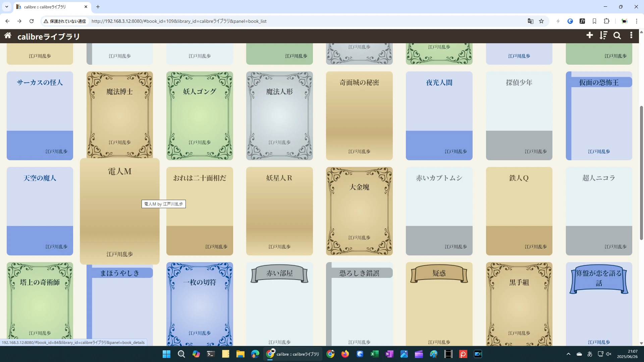Click Google Translate icon in address bar
This screenshot has height=362, width=644.
point(530,21)
